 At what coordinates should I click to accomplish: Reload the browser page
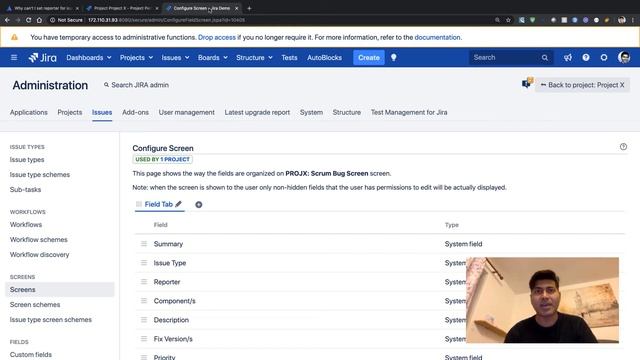coord(28,20)
